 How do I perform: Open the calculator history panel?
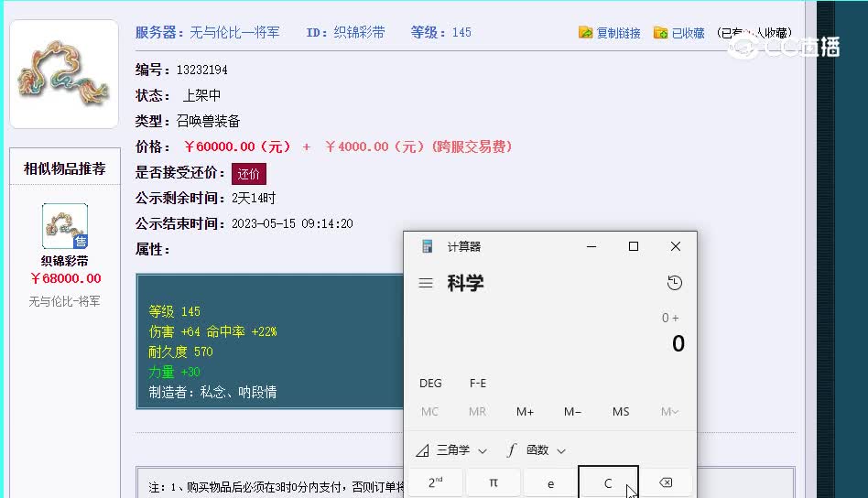[x=674, y=283]
